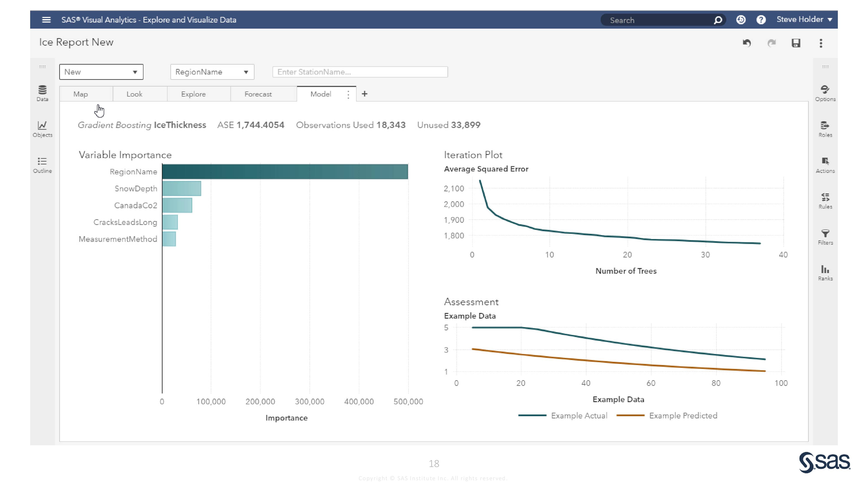Open the Filters pane
The image size is (868, 488).
click(825, 237)
